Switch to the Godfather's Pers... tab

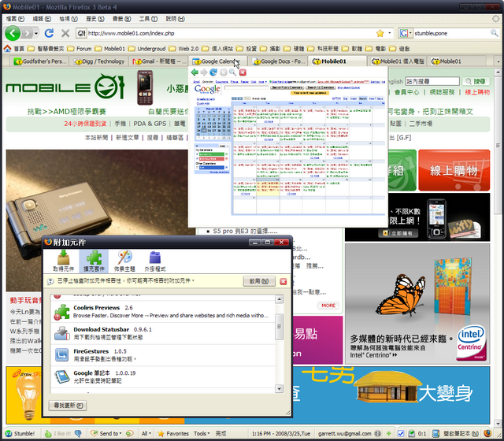39,61
